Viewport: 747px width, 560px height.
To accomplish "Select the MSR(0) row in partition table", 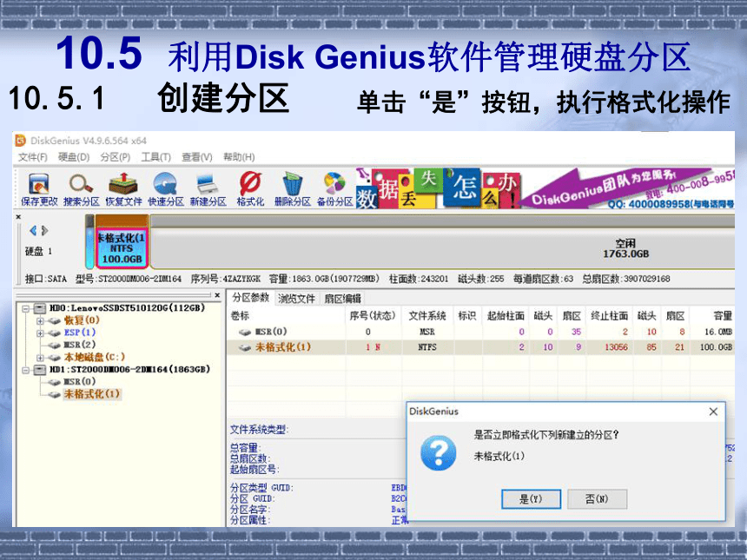I will 480,332.
